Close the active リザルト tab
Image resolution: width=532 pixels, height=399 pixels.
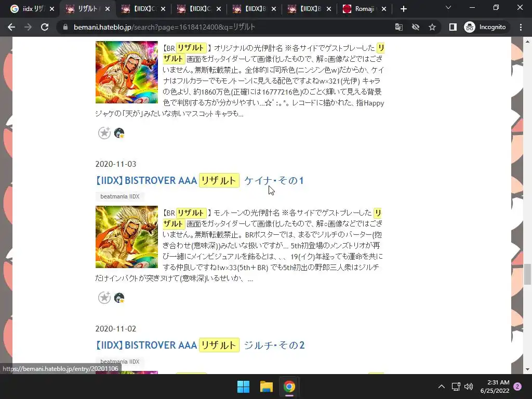108,9
